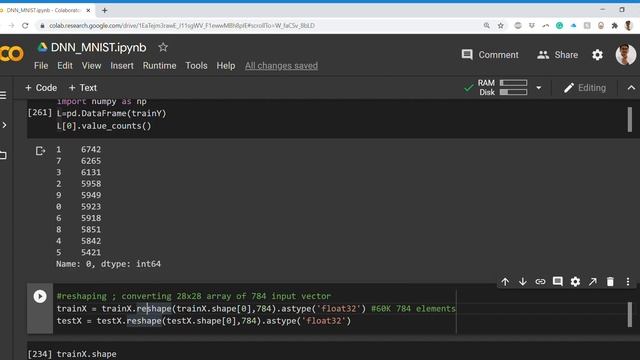Click the #reshaping comment line
The height and width of the screenshot is (360, 640).
coord(194,296)
